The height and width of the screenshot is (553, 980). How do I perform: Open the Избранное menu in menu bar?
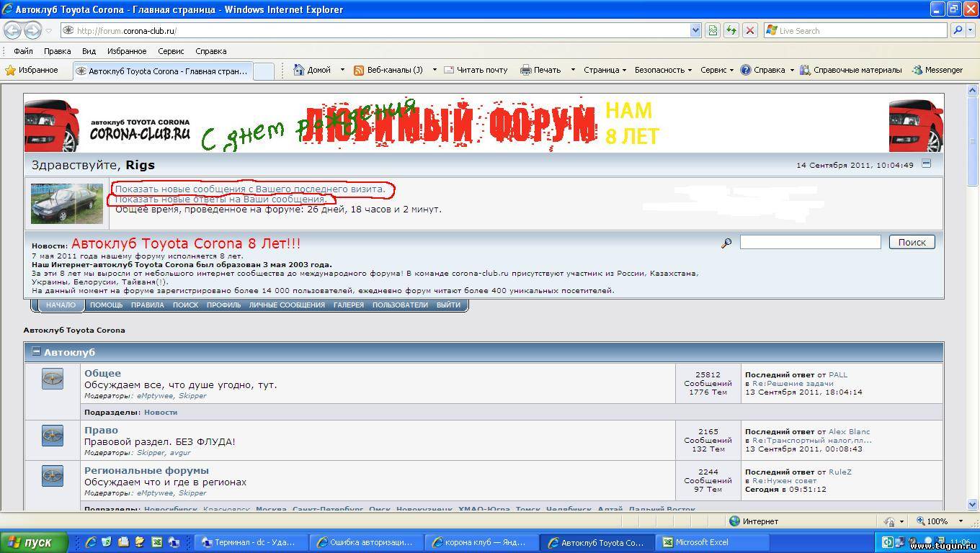(127, 51)
